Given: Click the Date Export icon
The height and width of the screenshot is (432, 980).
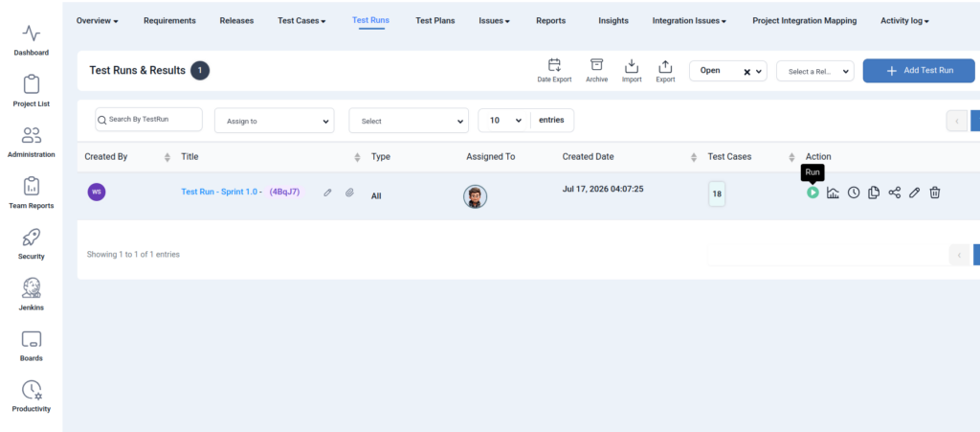Looking at the screenshot, I should (554, 71).
